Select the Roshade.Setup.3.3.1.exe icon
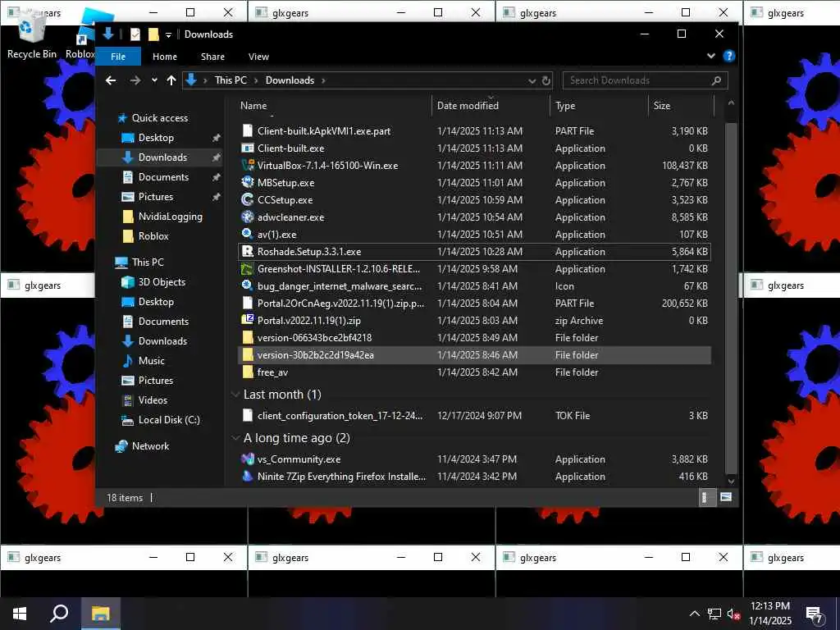The width and height of the screenshot is (840, 630). tap(247, 251)
